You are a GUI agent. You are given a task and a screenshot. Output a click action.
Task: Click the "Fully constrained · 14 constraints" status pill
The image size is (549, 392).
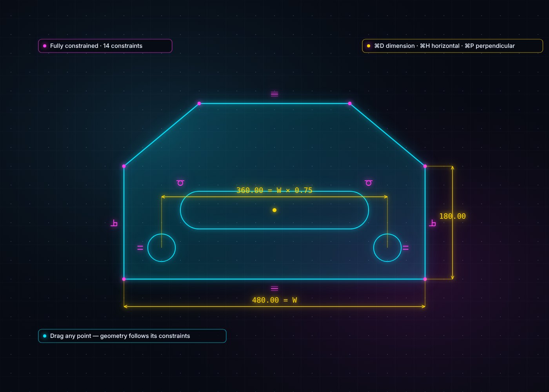pyautogui.click(x=105, y=46)
